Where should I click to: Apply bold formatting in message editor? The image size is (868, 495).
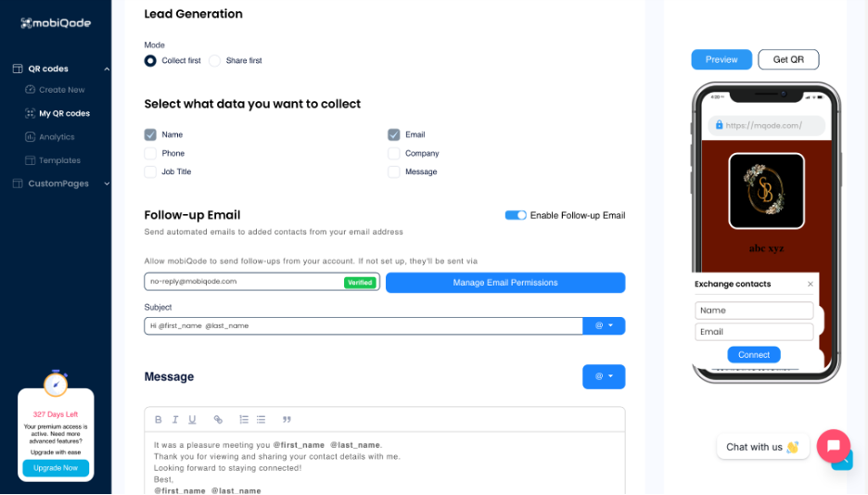click(x=159, y=420)
